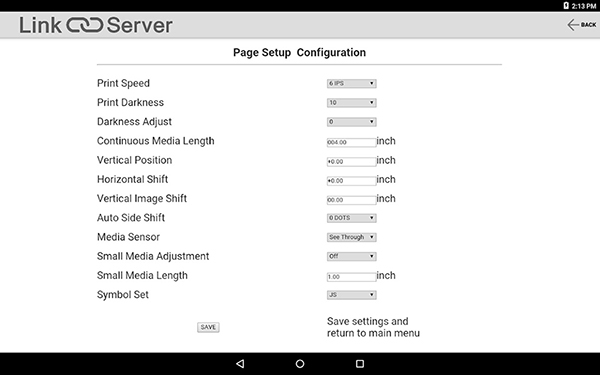Image resolution: width=600 pixels, height=375 pixels.
Task: Save the page setup settings
Action: click(208, 327)
